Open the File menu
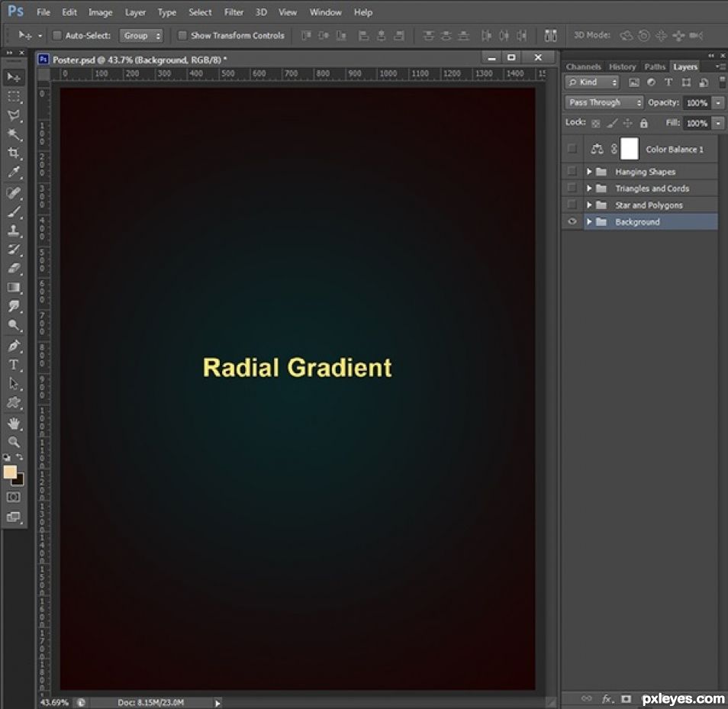Image resolution: width=728 pixels, height=709 pixels. [x=43, y=12]
